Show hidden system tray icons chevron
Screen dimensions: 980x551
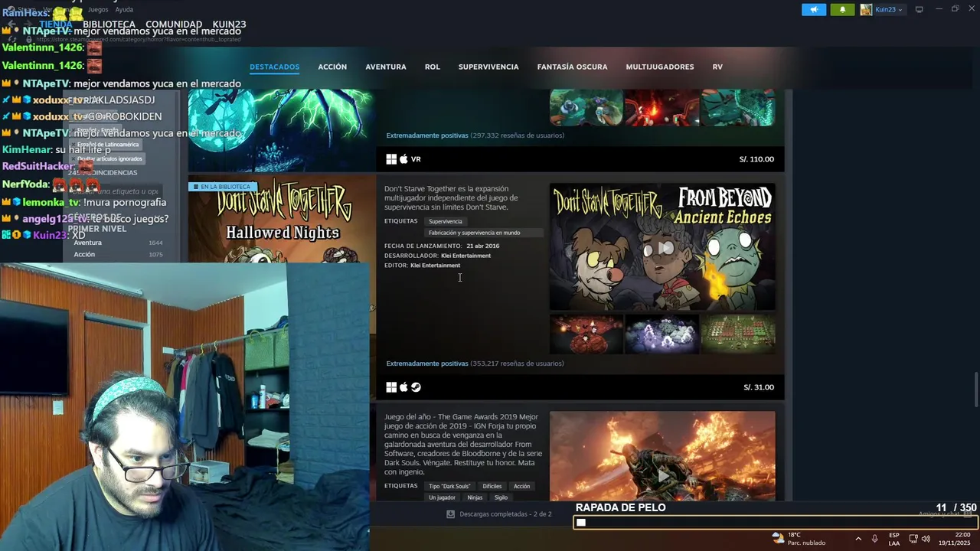tap(857, 539)
